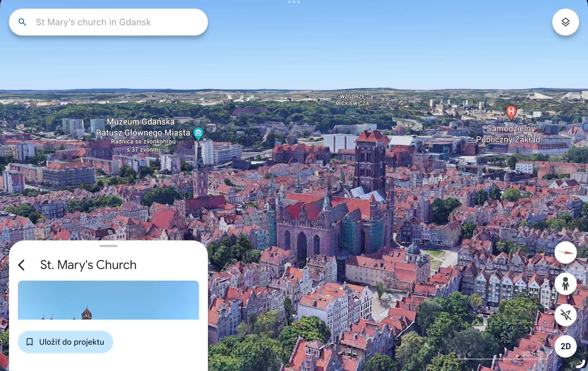Click the St. Mary's Church title
The height and width of the screenshot is (371, 588).
(88, 265)
